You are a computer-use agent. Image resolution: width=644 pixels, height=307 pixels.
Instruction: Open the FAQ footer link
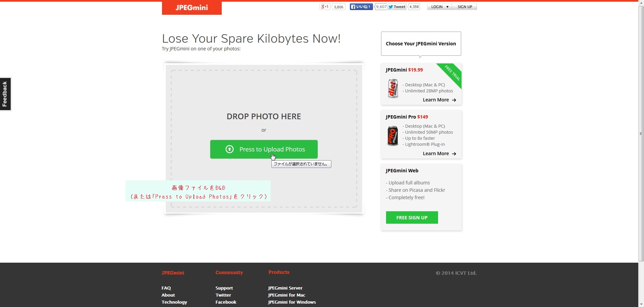click(166, 288)
